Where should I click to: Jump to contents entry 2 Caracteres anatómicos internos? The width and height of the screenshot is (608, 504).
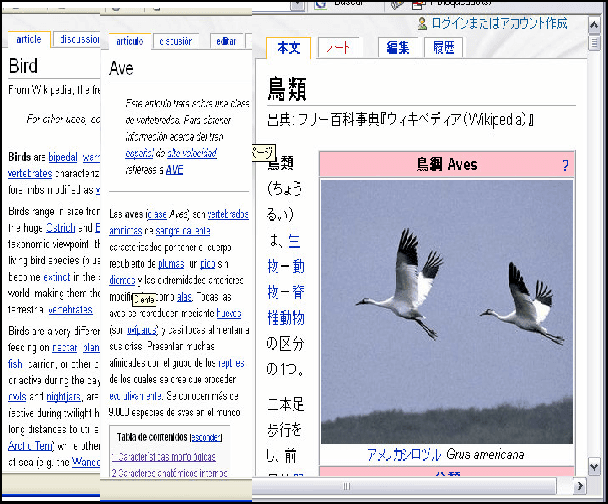tap(169, 473)
